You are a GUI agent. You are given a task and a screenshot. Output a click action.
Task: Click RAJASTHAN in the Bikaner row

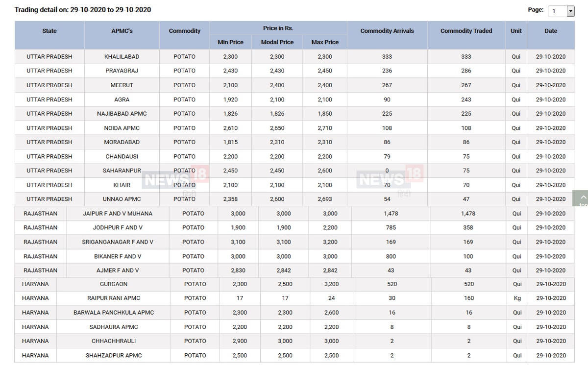[40, 256]
